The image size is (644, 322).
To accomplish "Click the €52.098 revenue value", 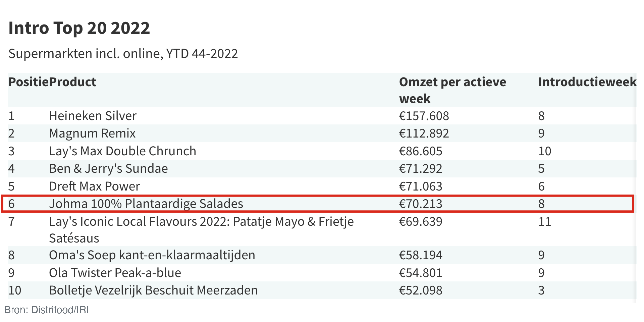I will (421, 290).
